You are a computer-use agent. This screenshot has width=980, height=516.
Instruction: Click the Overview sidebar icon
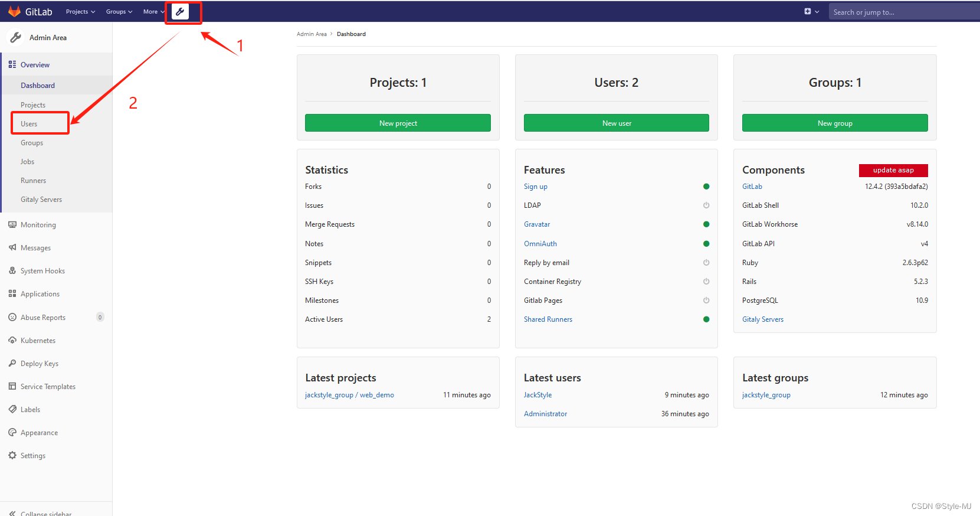coord(12,64)
